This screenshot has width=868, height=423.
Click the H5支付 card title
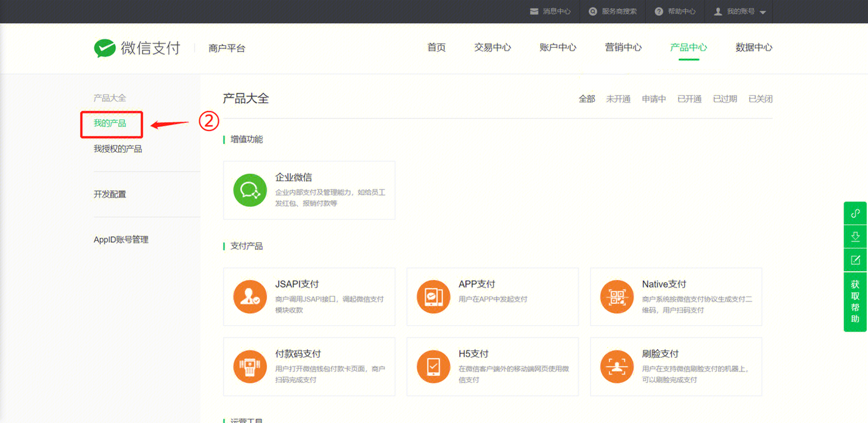click(x=474, y=354)
